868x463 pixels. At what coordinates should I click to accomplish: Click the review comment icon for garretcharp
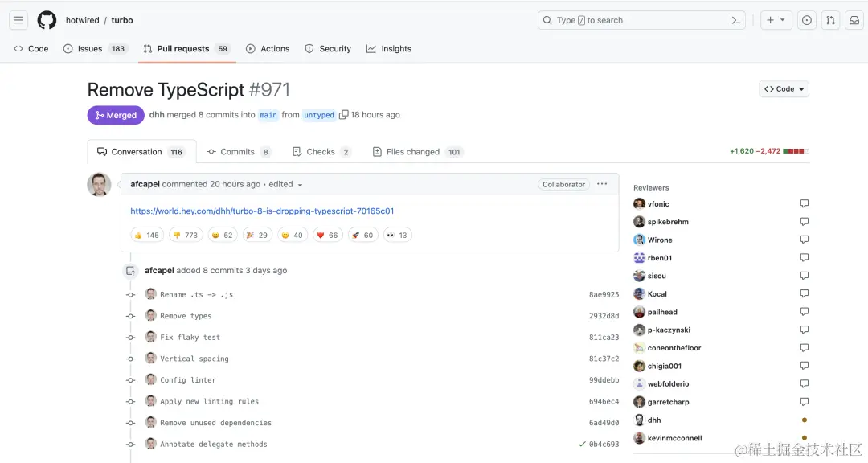(805, 402)
